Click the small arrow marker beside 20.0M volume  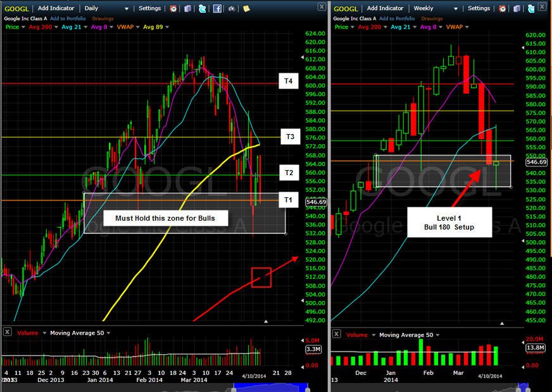click(523, 343)
